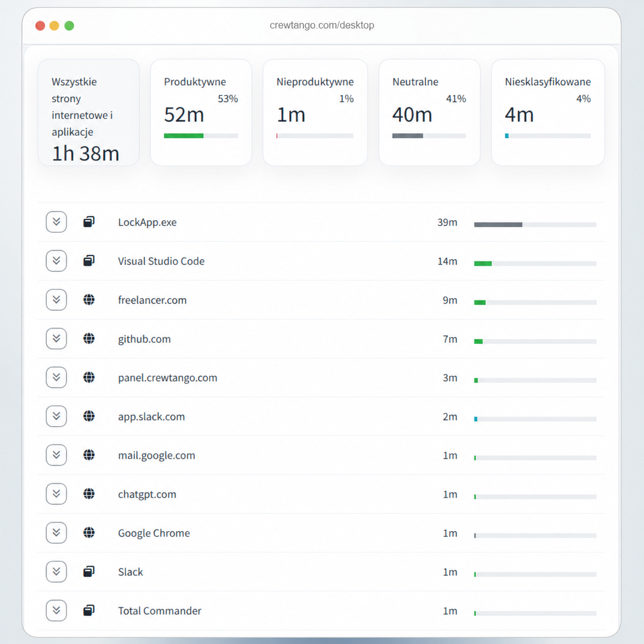The width and height of the screenshot is (644, 644).
Task: Click the 14m value for Visual Studio Code
Action: 447,261
